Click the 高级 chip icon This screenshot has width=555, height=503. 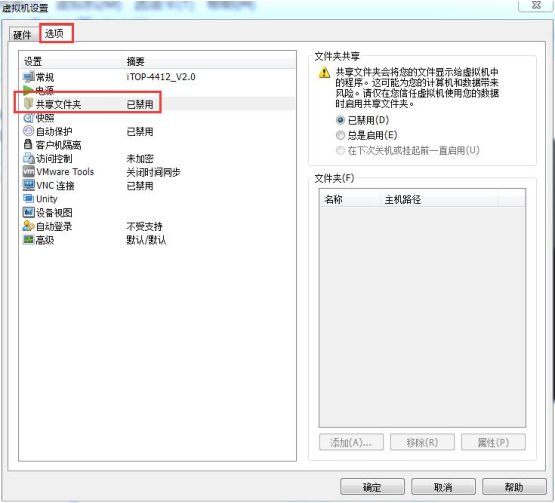coord(28,240)
